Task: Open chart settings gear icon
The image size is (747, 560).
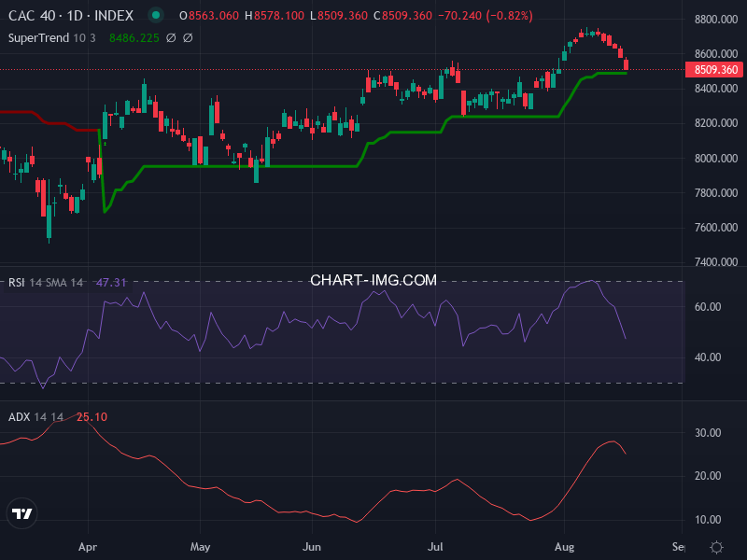Action: coord(716,547)
